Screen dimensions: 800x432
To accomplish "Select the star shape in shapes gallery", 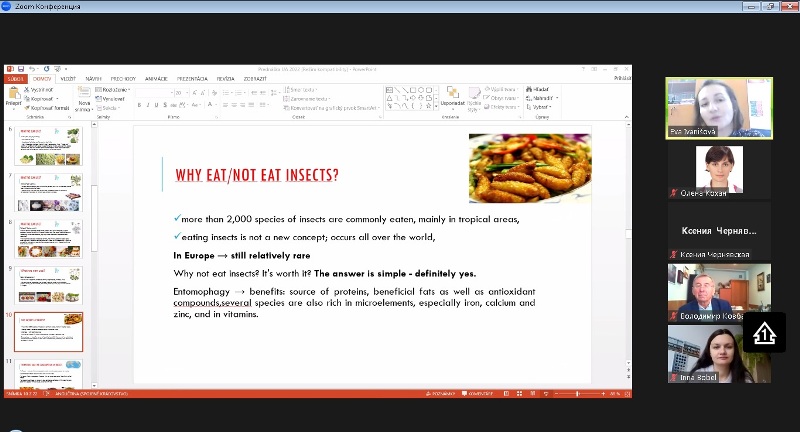I will point(429,106).
